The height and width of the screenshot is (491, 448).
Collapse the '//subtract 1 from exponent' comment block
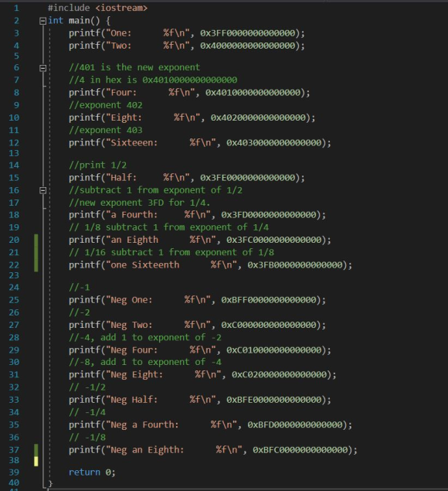click(x=42, y=190)
